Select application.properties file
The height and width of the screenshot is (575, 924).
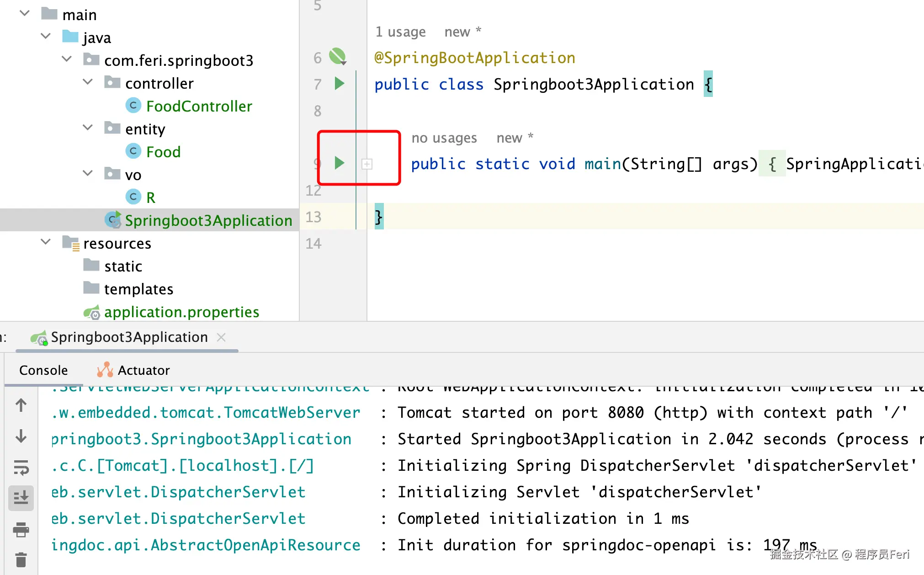(x=181, y=312)
